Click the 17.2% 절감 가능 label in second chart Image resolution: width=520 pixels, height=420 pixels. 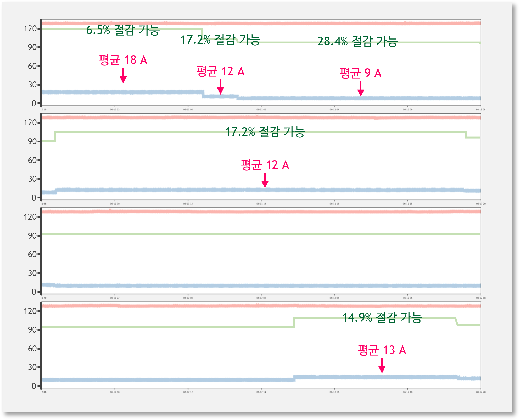coord(265,132)
